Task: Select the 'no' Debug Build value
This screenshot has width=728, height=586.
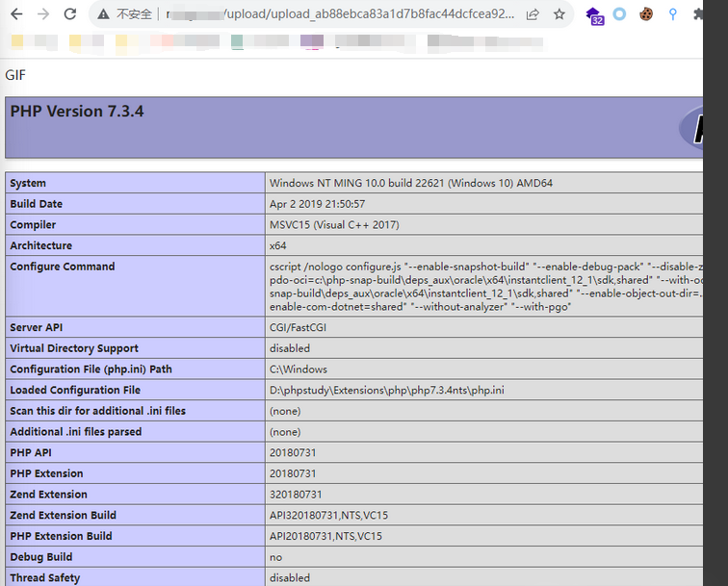Action: [x=275, y=557]
